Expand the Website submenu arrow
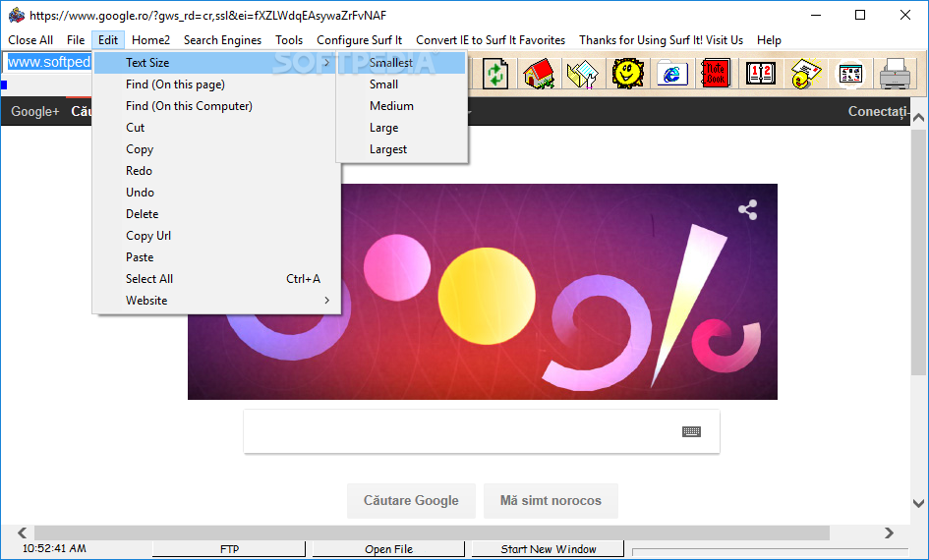The height and width of the screenshot is (560, 929). tap(326, 300)
